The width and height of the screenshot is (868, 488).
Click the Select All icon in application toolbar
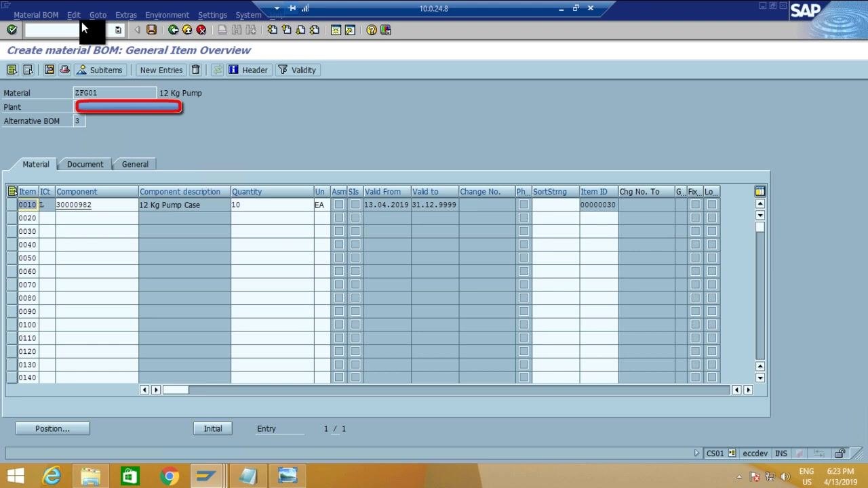[x=12, y=70]
